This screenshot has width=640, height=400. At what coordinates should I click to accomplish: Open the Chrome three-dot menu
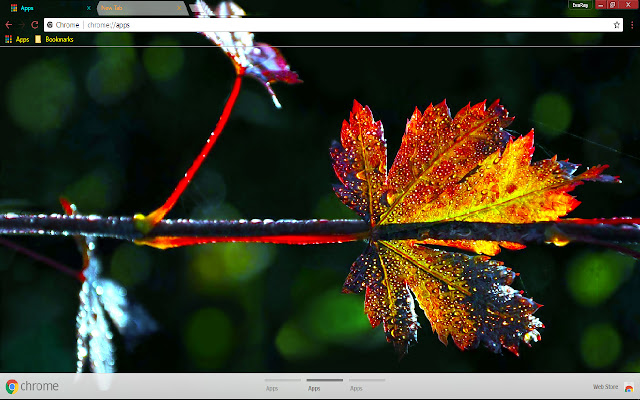pyautogui.click(x=632, y=25)
